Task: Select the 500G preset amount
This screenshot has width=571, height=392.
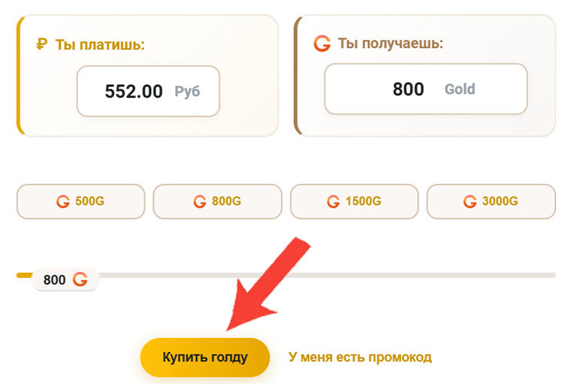Action: [x=80, y=201]
